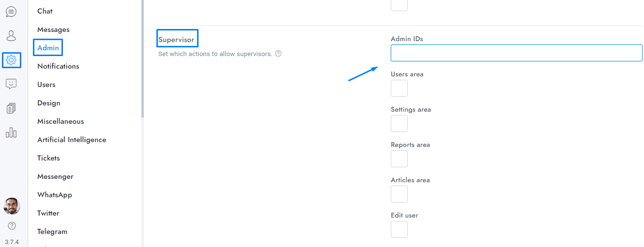Open the conversations chat bubble icon
644x247 pixels.
pyautogui.click(x=11, y=12)
